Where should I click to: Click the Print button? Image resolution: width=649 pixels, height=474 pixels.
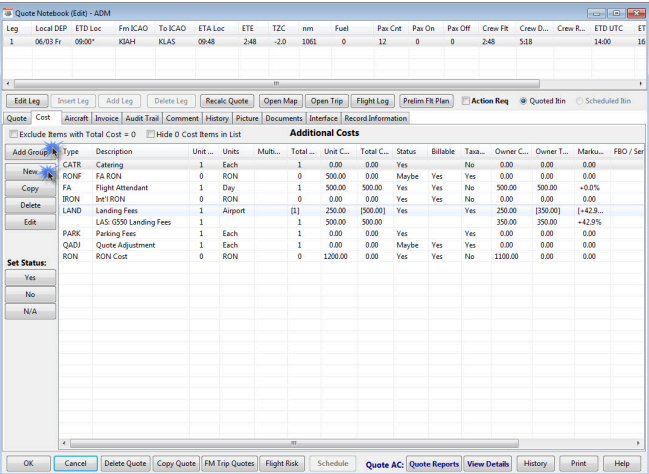pos(579,463)
